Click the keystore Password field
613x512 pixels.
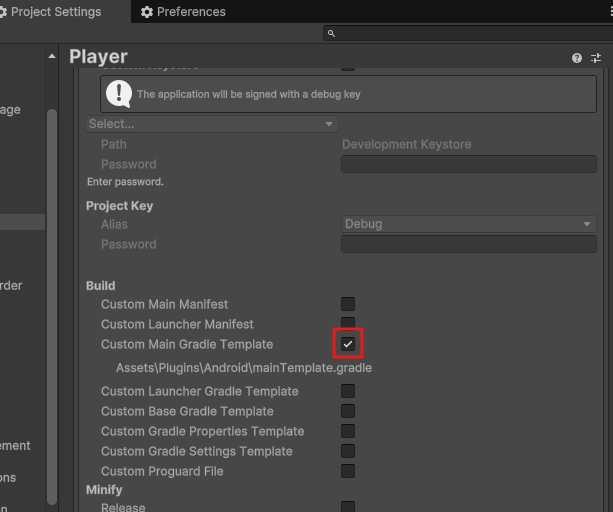click(x=468, y=164)
